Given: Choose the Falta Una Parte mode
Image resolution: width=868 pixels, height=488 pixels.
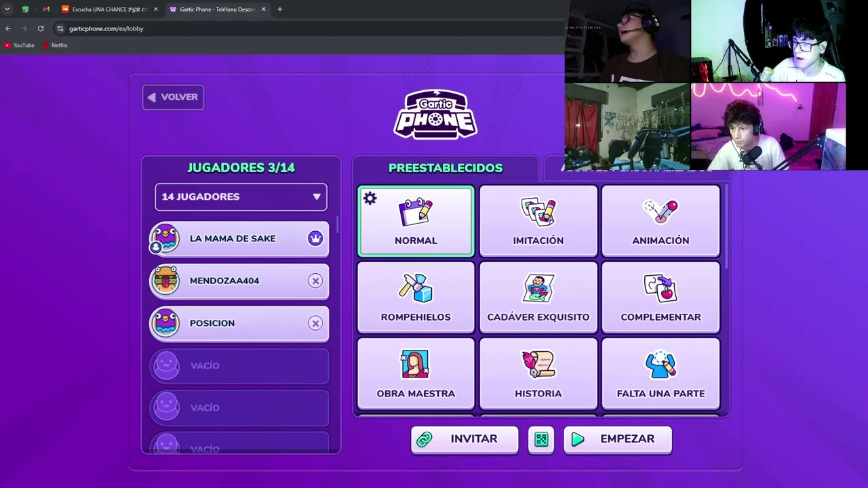Looking at the screenshot, I should pyautogui.click(x=660, y=374).
